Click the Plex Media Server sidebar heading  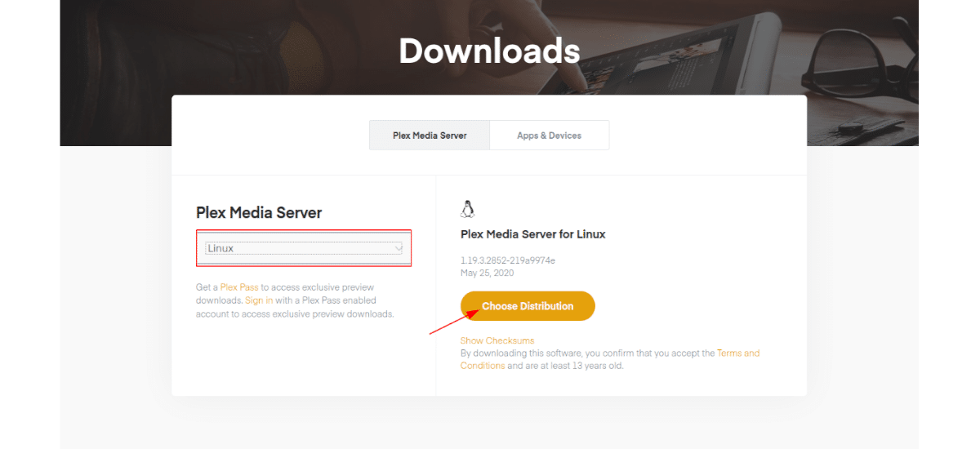point(259,213)
